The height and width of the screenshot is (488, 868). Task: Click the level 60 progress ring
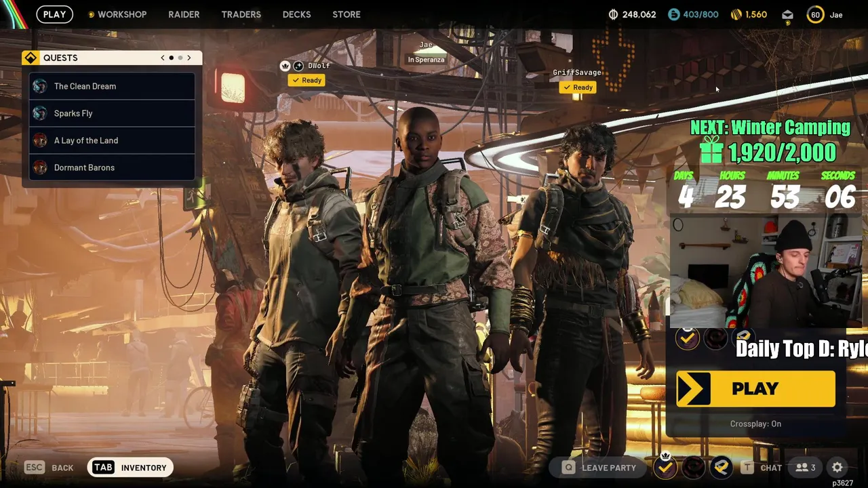[x=815, y=14]
